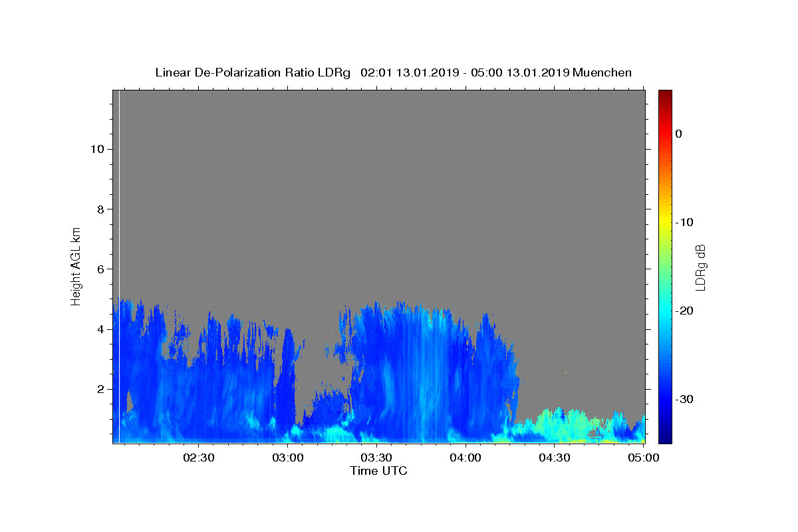Click the Time UTC axis title
Screen dimensions: 798x532
tap(378, 471)
